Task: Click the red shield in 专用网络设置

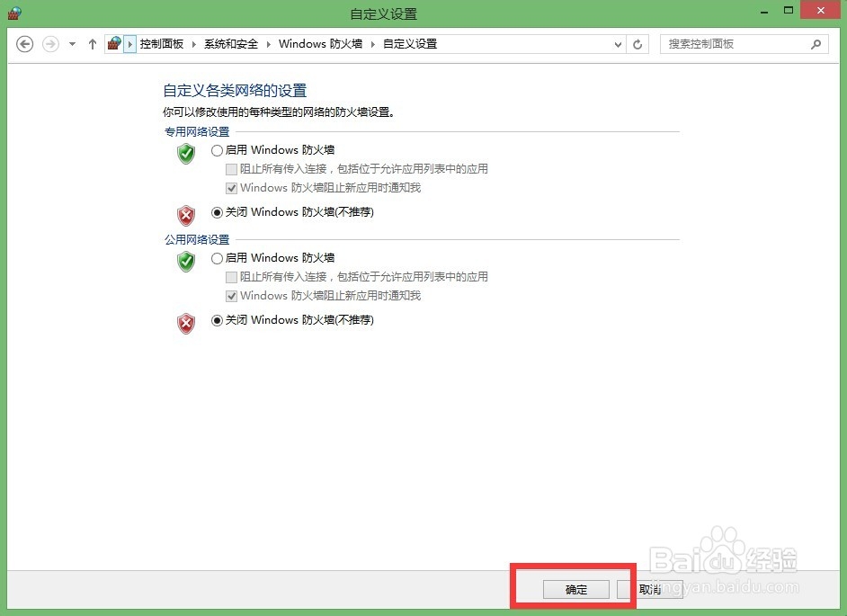Action: coord(186,216)
